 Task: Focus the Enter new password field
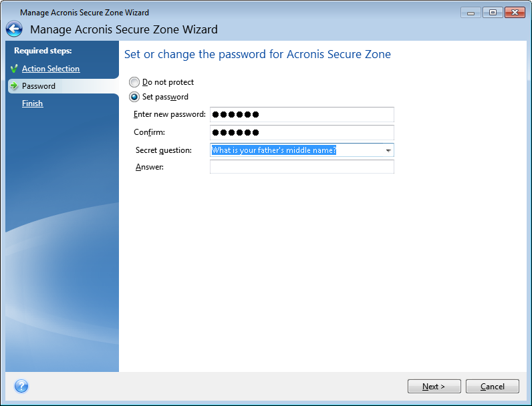point(301,115)
